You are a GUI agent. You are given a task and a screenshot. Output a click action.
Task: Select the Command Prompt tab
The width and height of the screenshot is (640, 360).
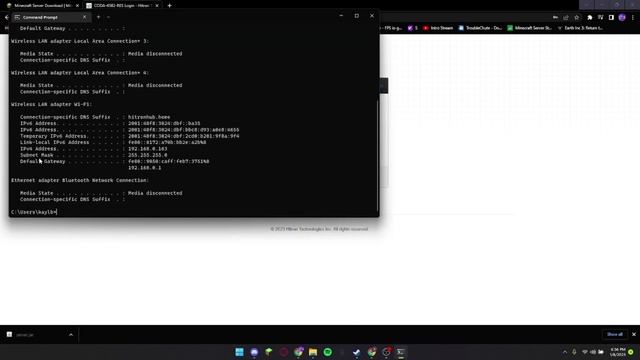pyautogui.click(x=51, y=17)
